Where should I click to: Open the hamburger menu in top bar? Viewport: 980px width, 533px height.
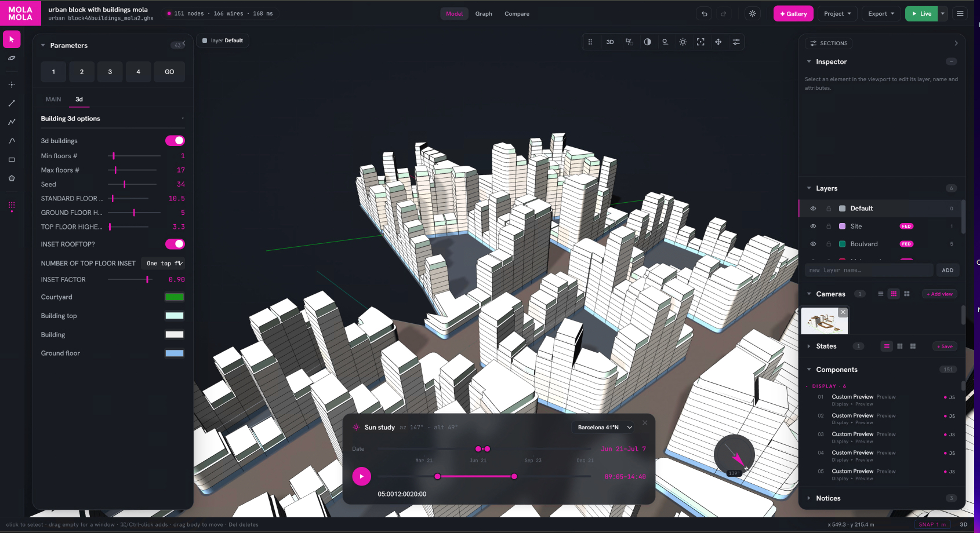point(960,14)
